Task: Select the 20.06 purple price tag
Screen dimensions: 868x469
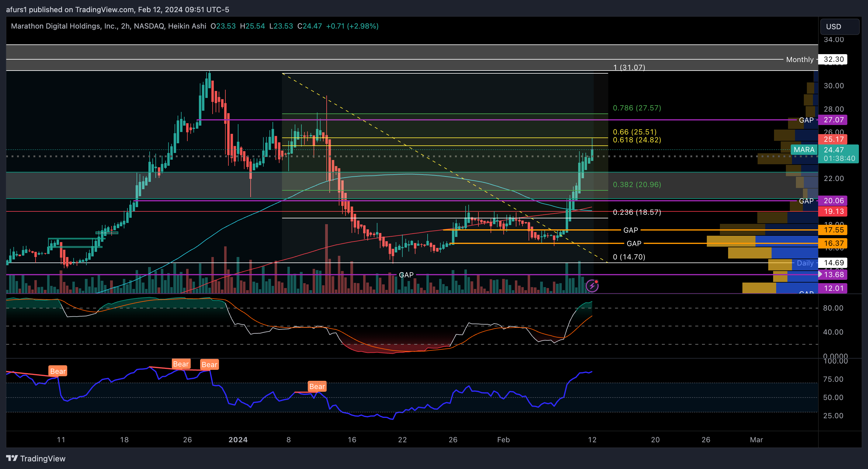Action: point(833,201)
